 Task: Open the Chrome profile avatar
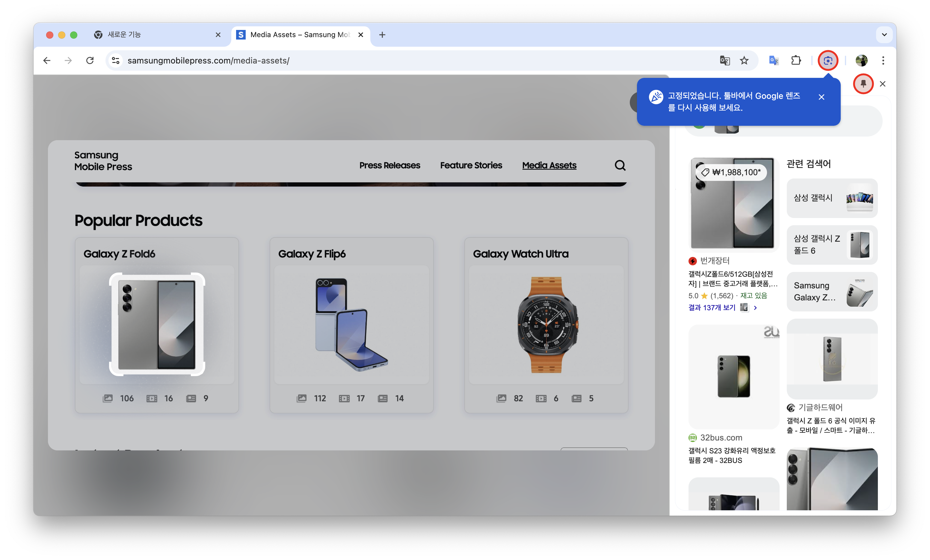(x=861, y=60)
